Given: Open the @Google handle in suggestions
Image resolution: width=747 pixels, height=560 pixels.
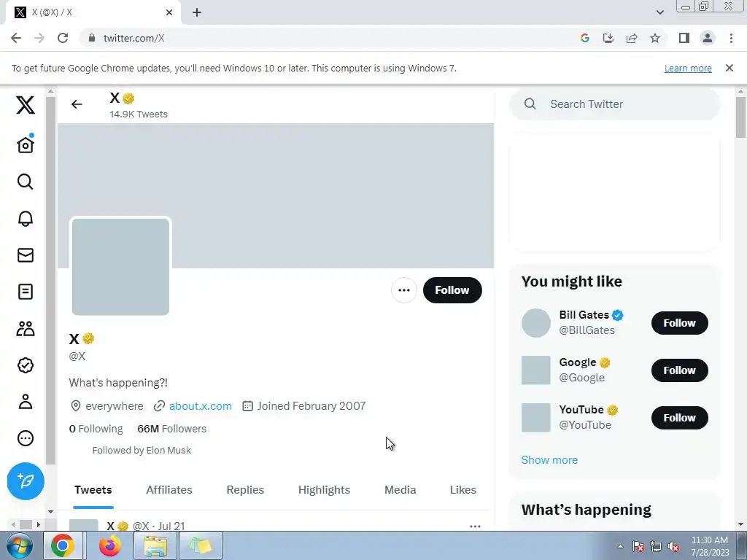Looking at the screenshot, I should 581,378.
